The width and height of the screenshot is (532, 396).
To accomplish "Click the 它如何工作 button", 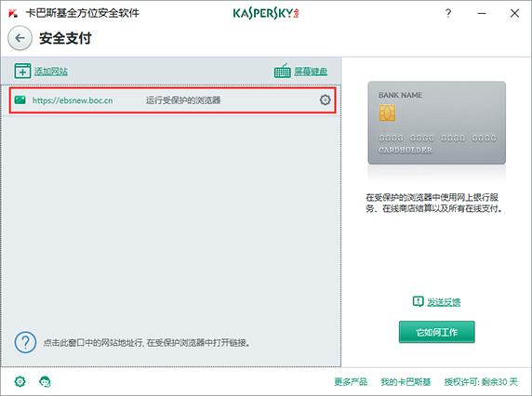I will (x=436, y=332).
